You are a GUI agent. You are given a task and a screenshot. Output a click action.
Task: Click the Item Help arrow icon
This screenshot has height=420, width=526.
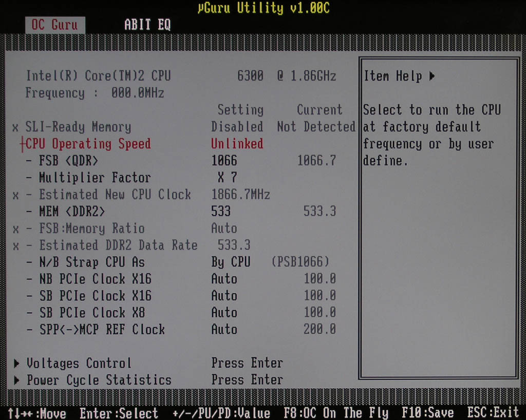pos(432,76)
